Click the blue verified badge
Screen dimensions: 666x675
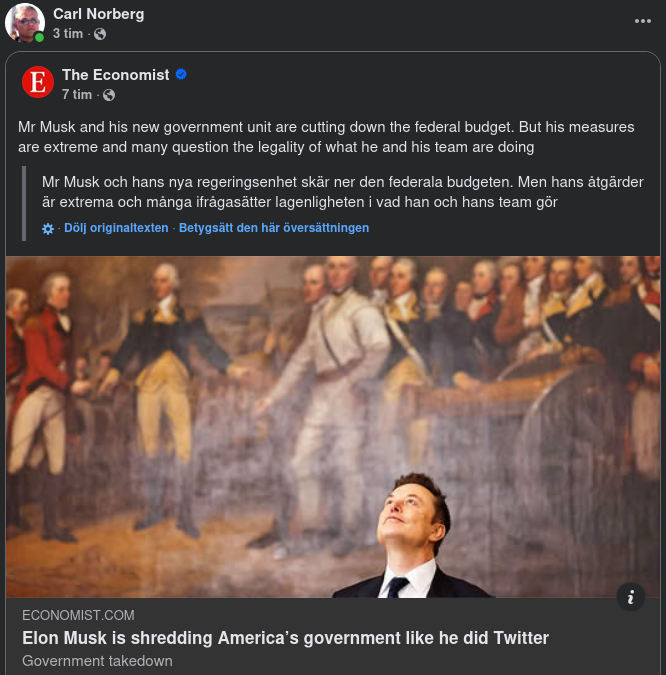[181, 75]
